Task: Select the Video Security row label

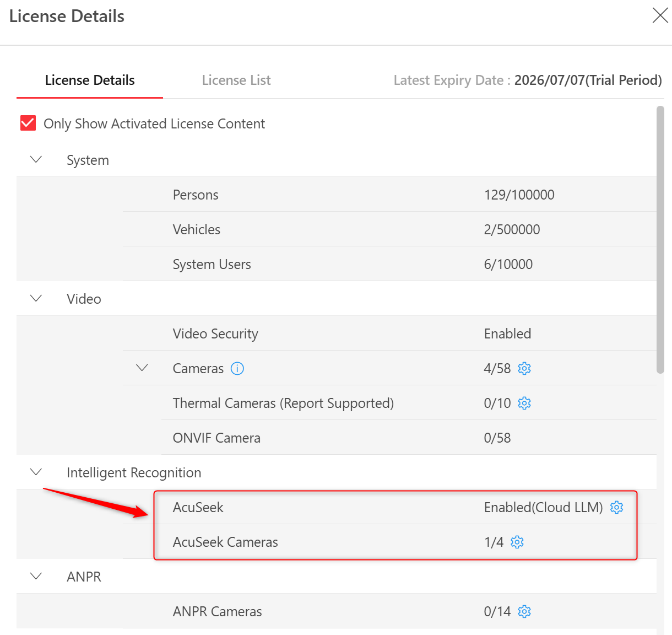Action: [215, 334]
